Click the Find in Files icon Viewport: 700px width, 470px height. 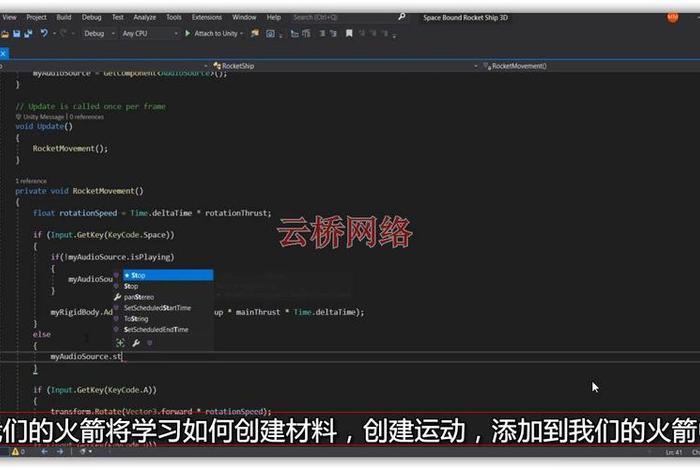[x=255, y=33]
